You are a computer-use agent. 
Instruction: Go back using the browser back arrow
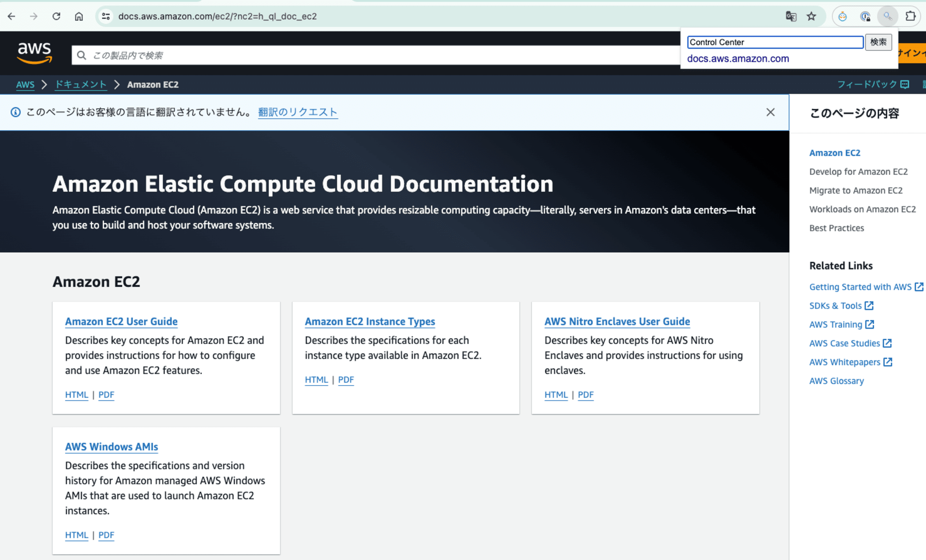(12, 16)
